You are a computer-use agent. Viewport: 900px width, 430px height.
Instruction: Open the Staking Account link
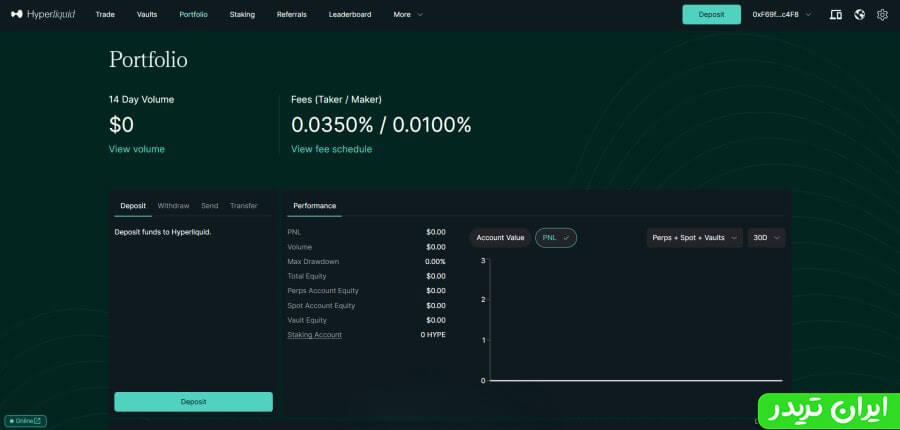[x=315, y=335]
